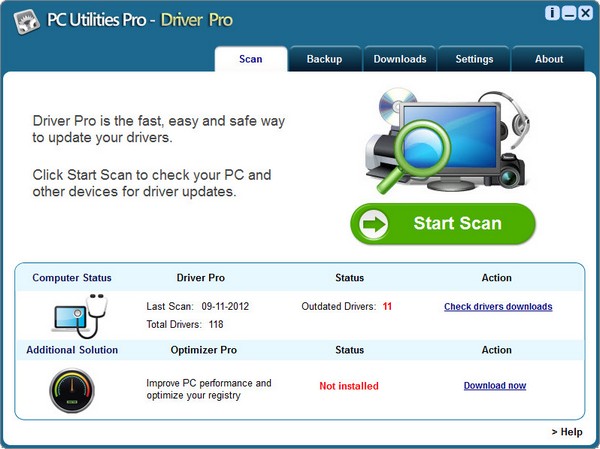
Task: Click the Download now link
Action: (494, 386)
